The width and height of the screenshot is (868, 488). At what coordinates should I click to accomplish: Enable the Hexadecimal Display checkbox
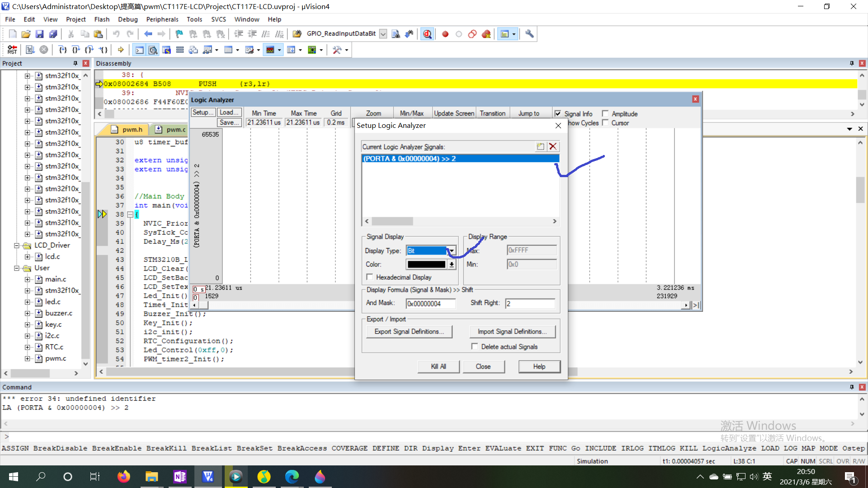click(x=370, y=277)
